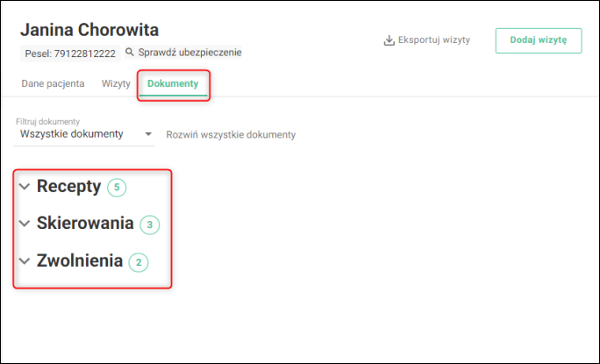Screen dimensions: 600x364
Task: Open the Wszystkie dokumenty filter dropdown arrow
Action: (x=148, y=134)
